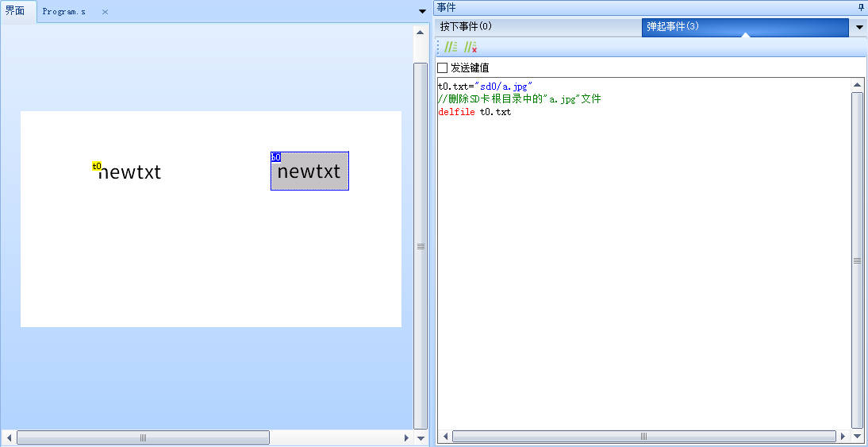Select the 弹起事件(3) tab
This screenshot has height=447, width=868.
pyautogui.click(x=672, y=27)
